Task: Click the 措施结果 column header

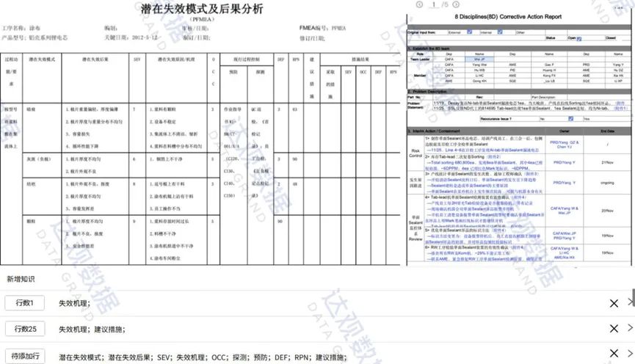Action: [360, 59]
